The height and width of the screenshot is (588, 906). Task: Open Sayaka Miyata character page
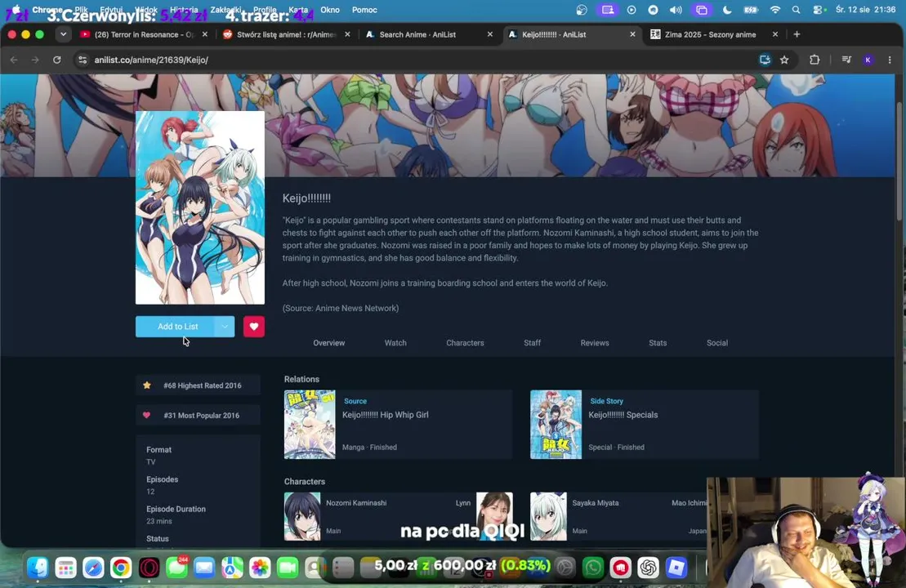point(595,502)
